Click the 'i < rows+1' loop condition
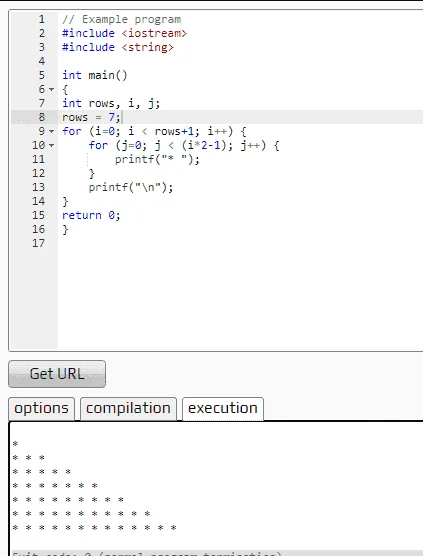Image resolution: width=423 pixels, height=556 pixels. pos(161,132)
